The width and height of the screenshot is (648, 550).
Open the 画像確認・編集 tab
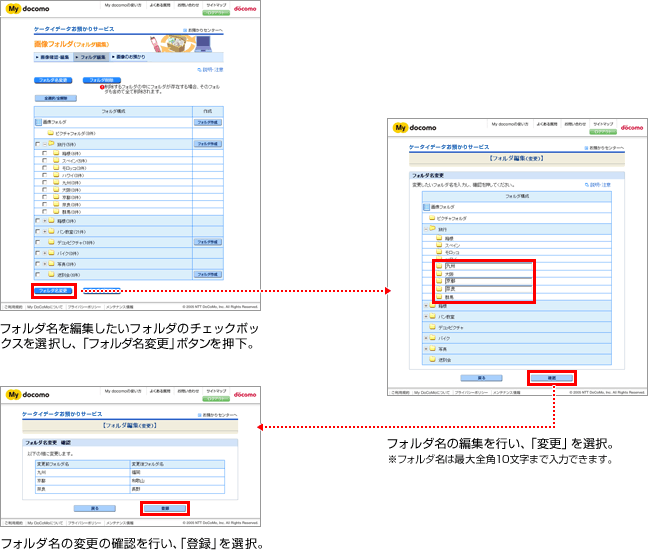tap(53, 57)
